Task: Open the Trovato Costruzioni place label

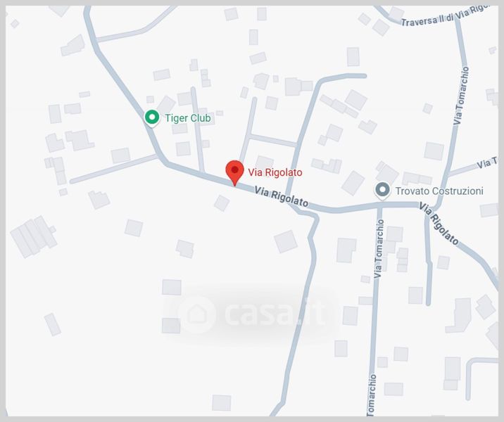Action: point(439,191)
